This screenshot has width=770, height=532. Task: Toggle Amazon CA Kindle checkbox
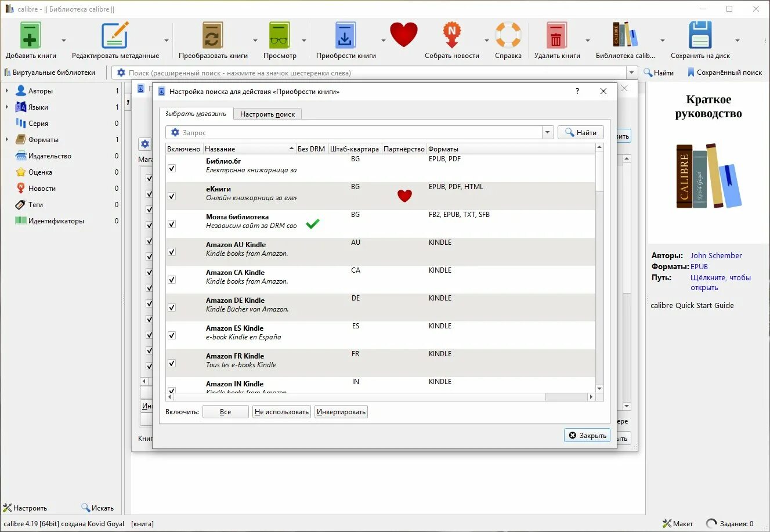tap(172, 280)
